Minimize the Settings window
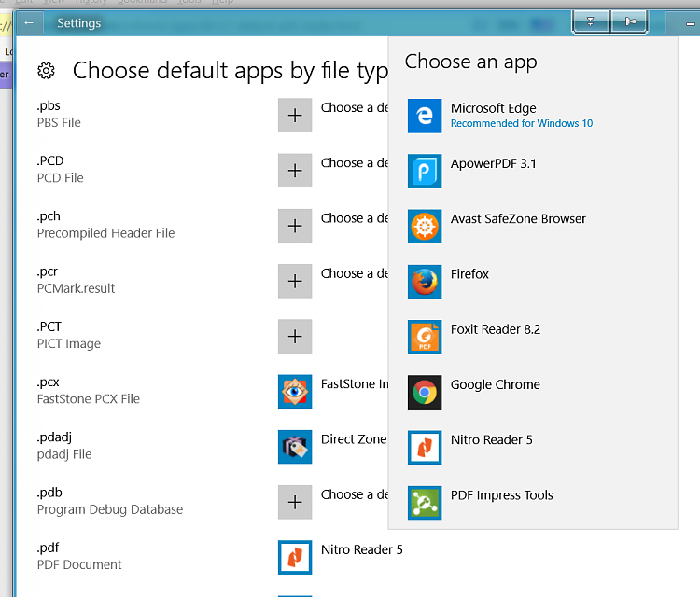Screen dimensions: 700x597 (690, 23)
